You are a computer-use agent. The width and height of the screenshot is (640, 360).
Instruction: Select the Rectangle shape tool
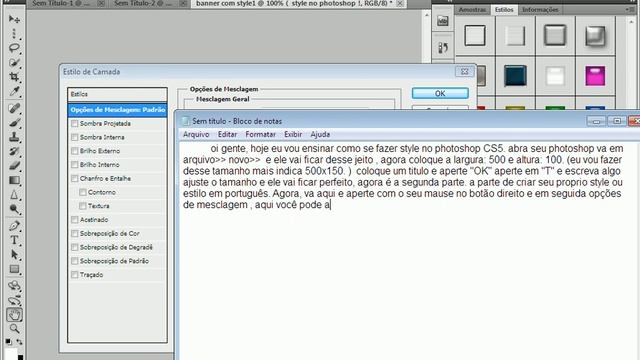click(x=14, y=269)
